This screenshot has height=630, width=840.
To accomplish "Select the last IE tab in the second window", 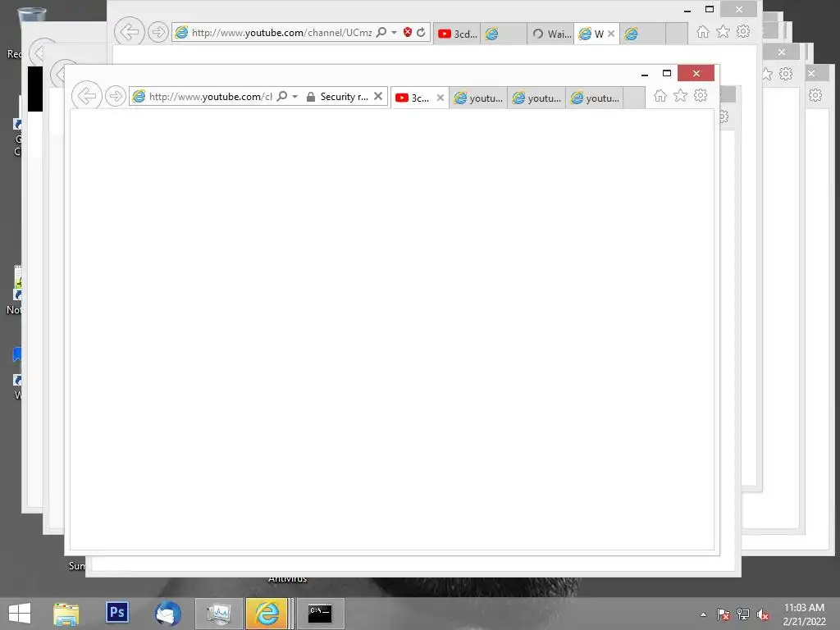I will coord(643,34).
